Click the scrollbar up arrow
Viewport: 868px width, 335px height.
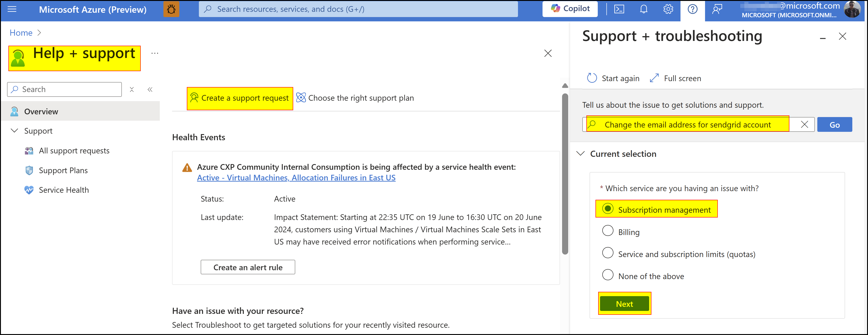(565, 86)
